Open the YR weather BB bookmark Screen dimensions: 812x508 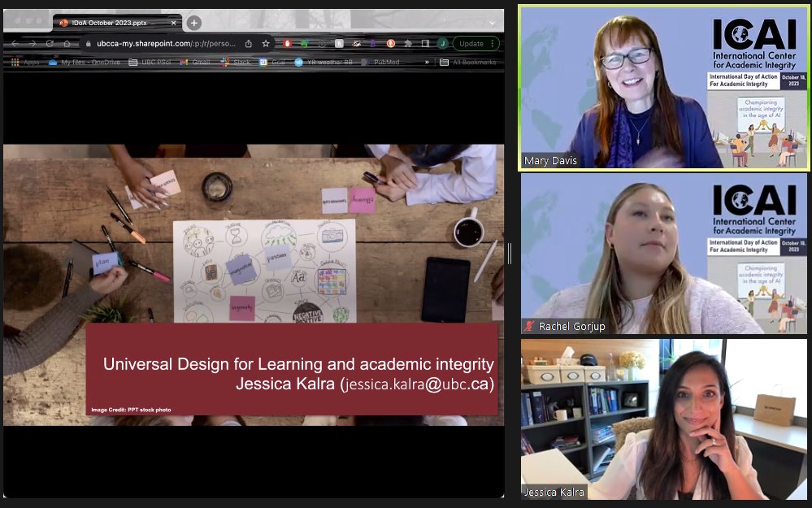(323, 62)
